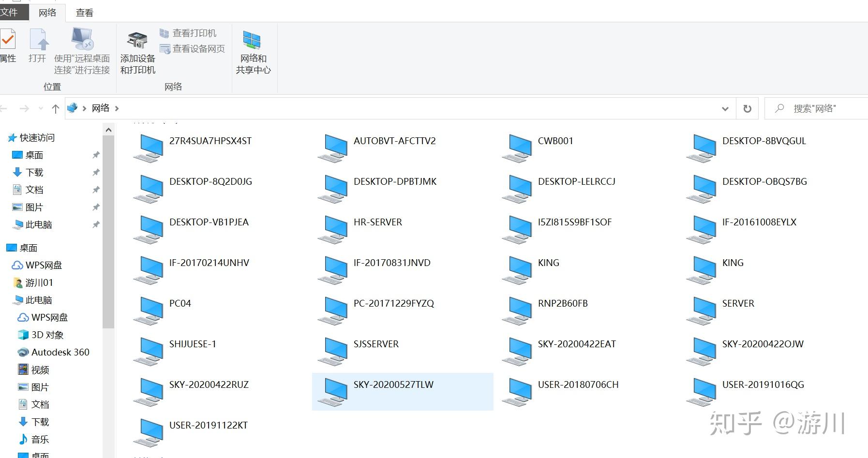Screen dimensions: 868x458
Task: Select the I5ZI815S9BF1SOF computer icon
Action: (x=517, y=229)
